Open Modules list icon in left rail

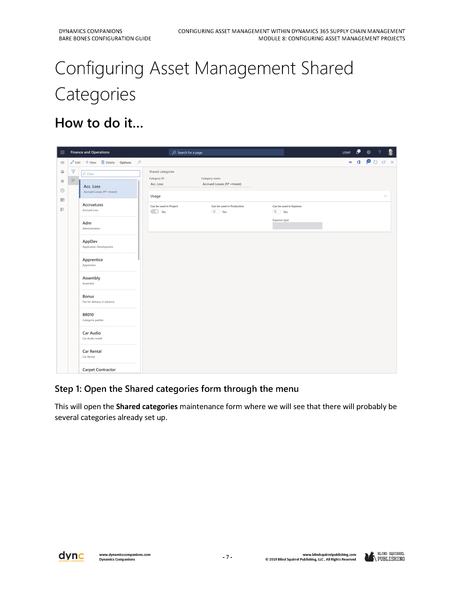click(x=62, y=209)
